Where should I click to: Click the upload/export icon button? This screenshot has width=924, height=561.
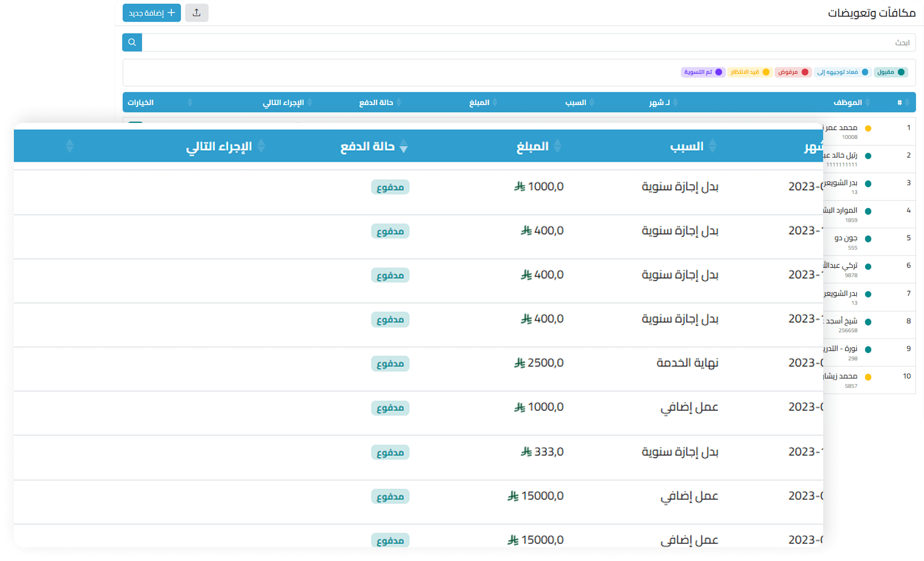(x=196, y=13)
